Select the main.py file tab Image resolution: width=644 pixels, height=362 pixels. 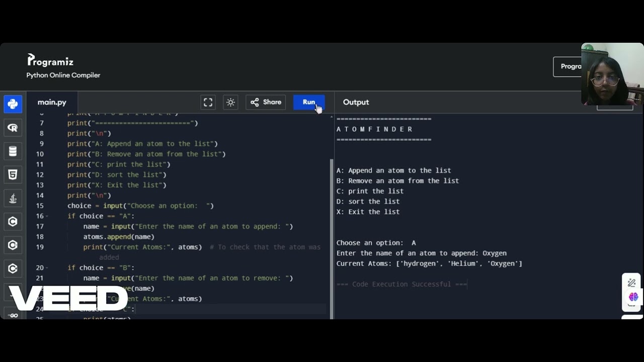point(52,102)
